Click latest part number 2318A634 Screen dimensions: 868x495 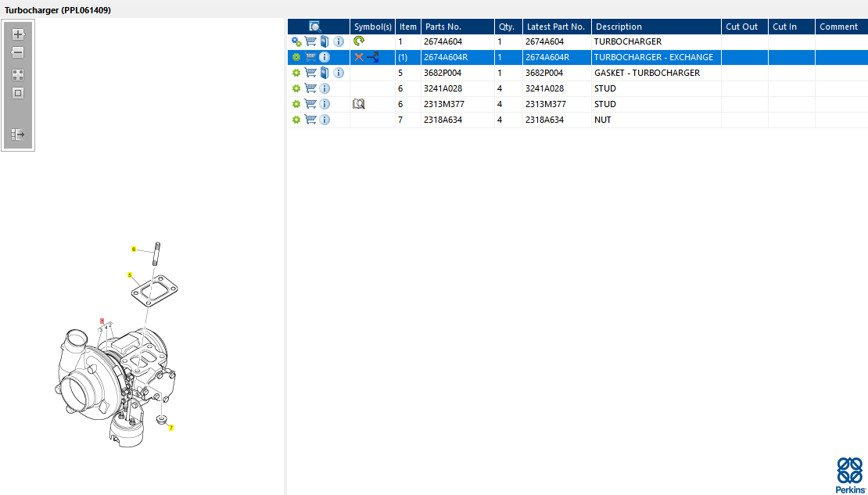545,120
